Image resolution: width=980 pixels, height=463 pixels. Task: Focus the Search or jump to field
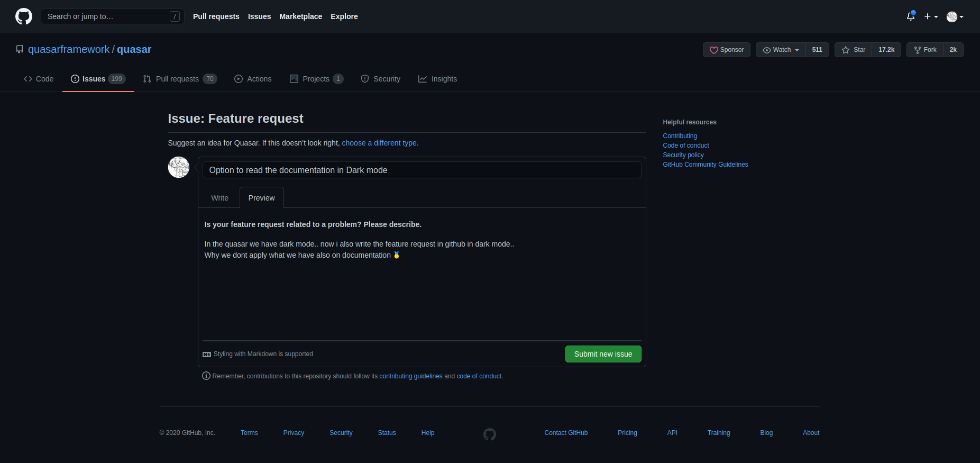113,16
